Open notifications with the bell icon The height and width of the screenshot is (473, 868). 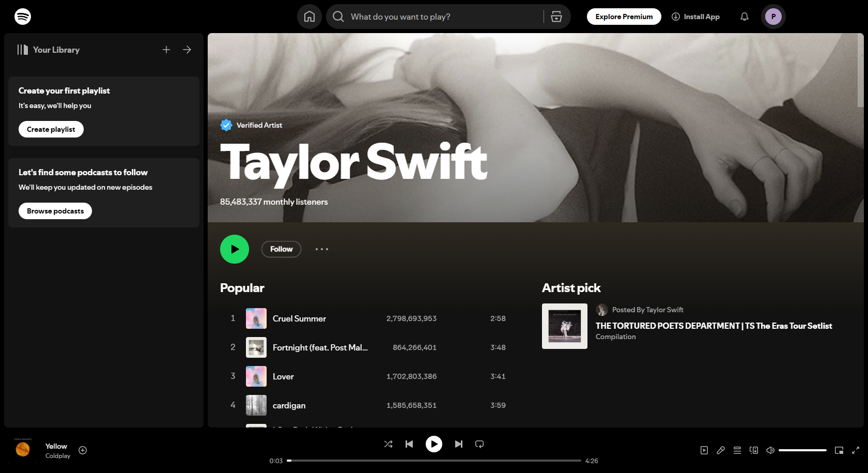744,16
